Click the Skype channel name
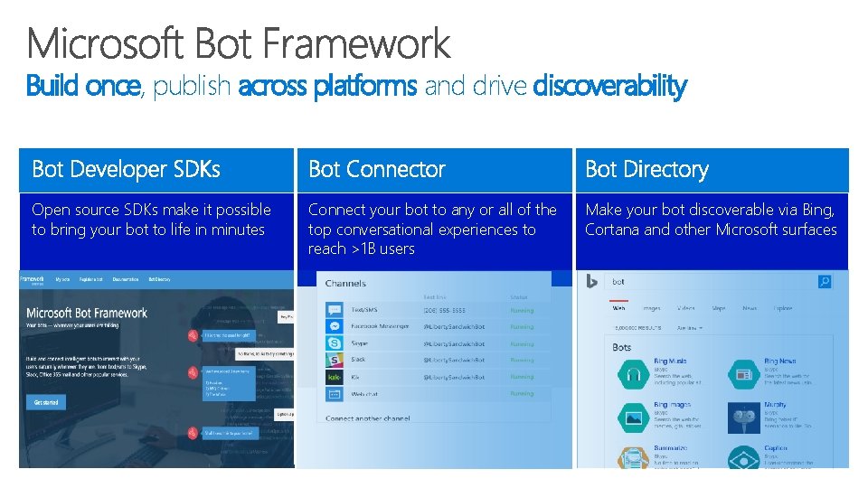Viewport: 868px width, 488px height. click(359, 343)
